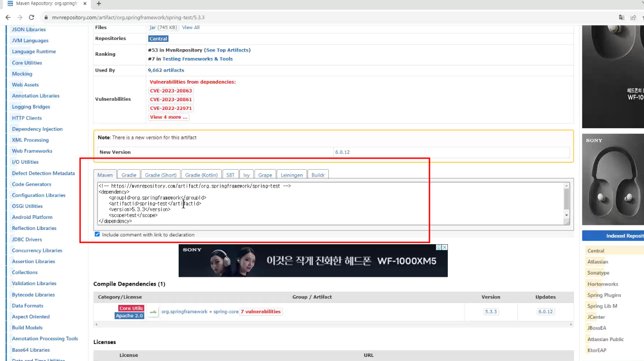The height and width of the screenshot is (361, 644).
Task: Toggle Include comment with link checkbox
Action: [97, 235]
